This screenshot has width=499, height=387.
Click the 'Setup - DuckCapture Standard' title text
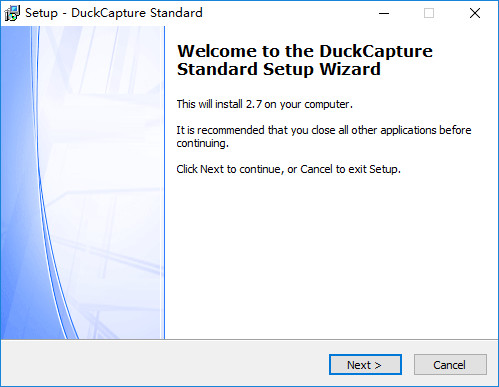[114, 13]
